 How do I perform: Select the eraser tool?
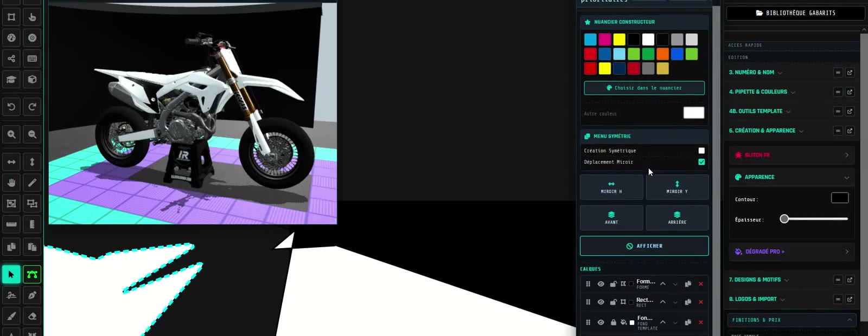32,316
